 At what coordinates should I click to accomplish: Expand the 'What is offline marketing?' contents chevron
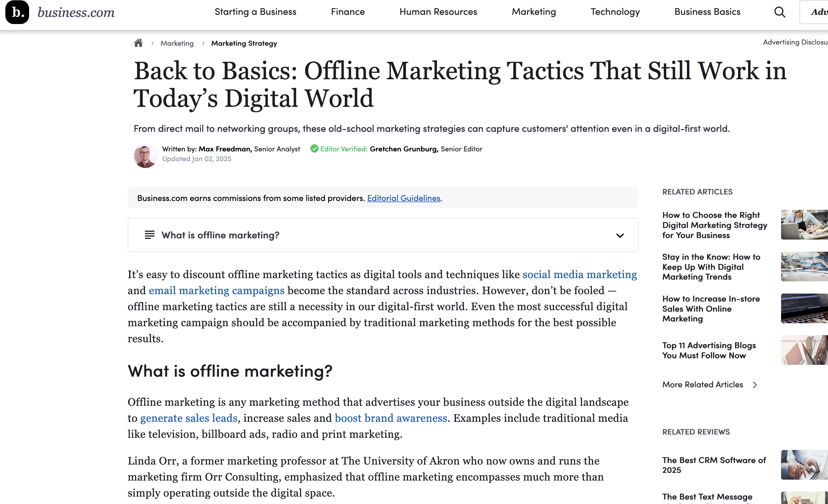pyautogui.click(x=620, y=235)
